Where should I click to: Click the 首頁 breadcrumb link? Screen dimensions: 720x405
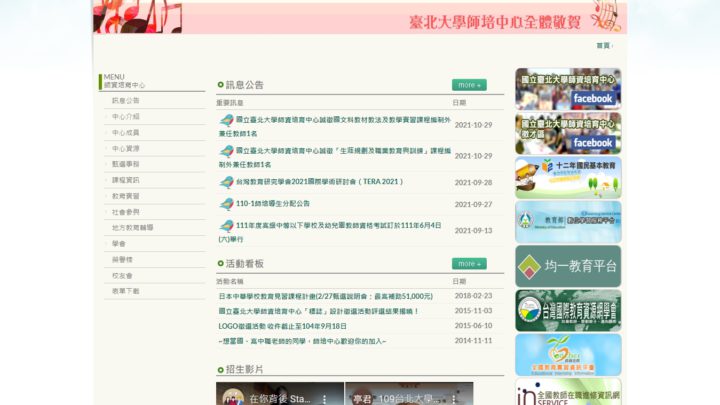[x=603, y=45]
